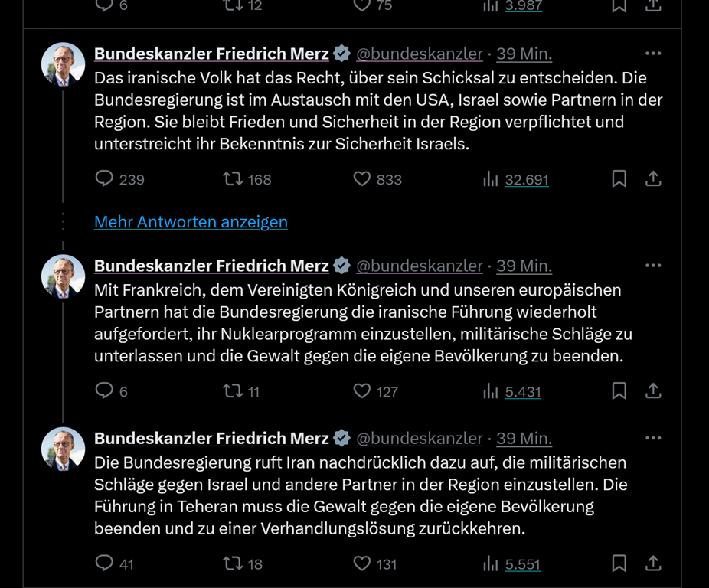This screenshot has width=709, height=588.
Task: Share the tweet with 5.551 views
Action: coord(652,563)
